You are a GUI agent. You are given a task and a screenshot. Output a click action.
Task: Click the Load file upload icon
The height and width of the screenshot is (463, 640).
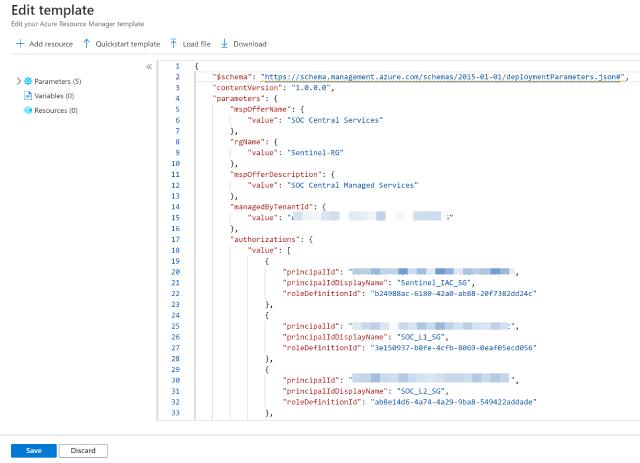coord(174,44)
